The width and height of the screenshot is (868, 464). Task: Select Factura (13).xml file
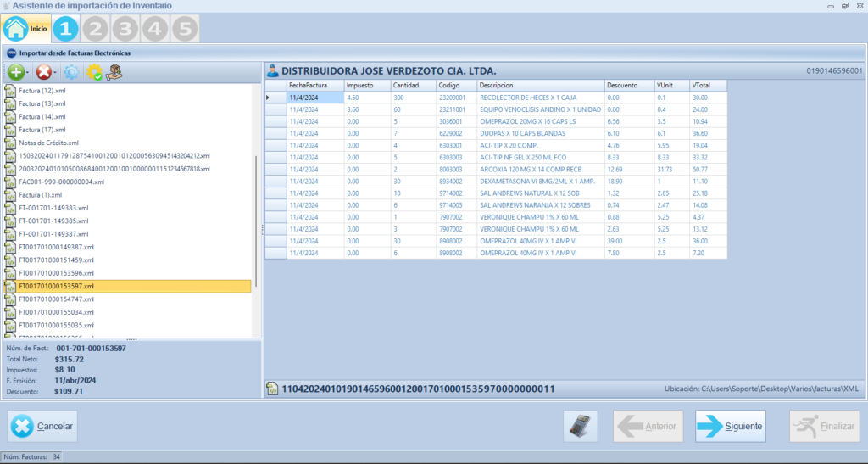42,103
